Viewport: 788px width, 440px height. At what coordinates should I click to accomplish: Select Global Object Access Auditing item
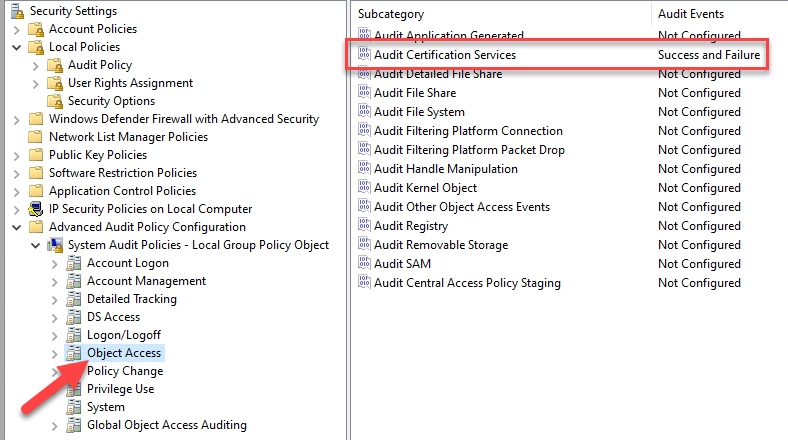166,425
